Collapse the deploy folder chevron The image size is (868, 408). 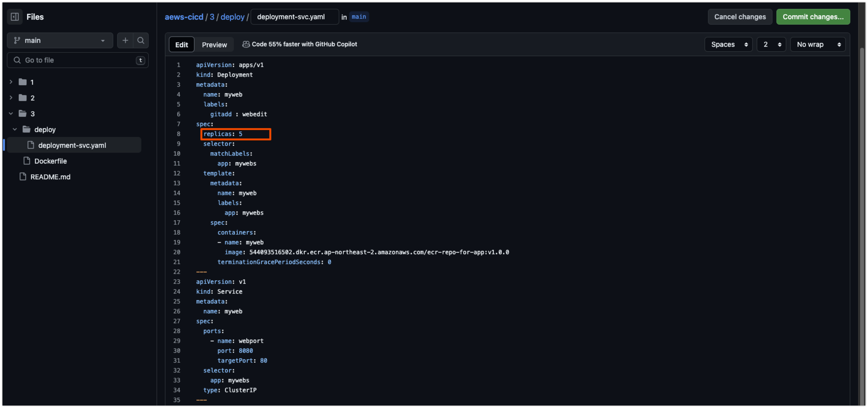15,130
